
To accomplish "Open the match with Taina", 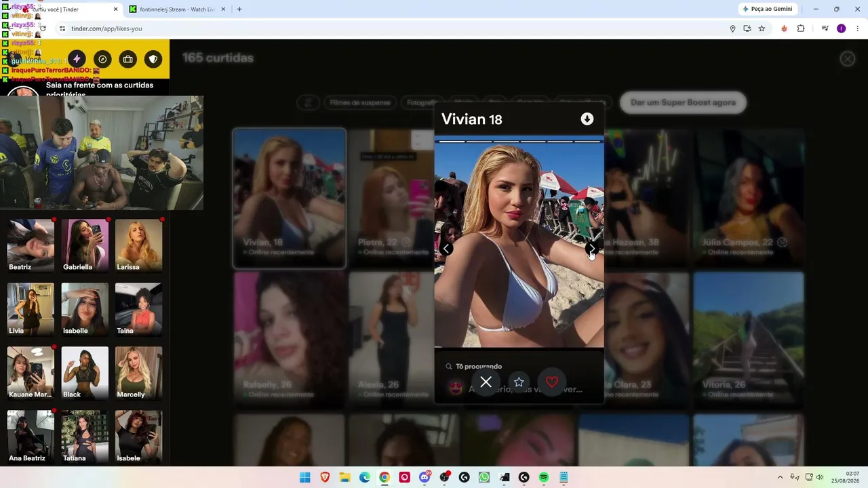I will tap(138, 309).
